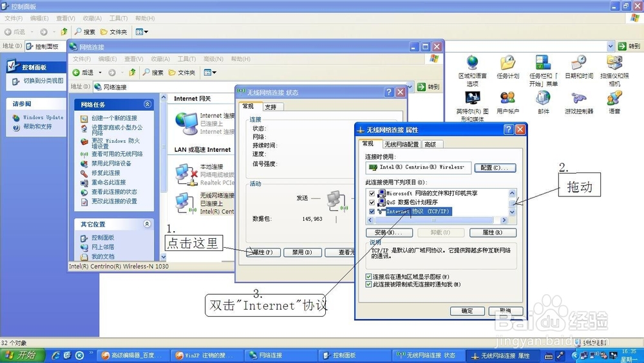
Task: Click the 配置(C)... button
Action: click(495, 167)
